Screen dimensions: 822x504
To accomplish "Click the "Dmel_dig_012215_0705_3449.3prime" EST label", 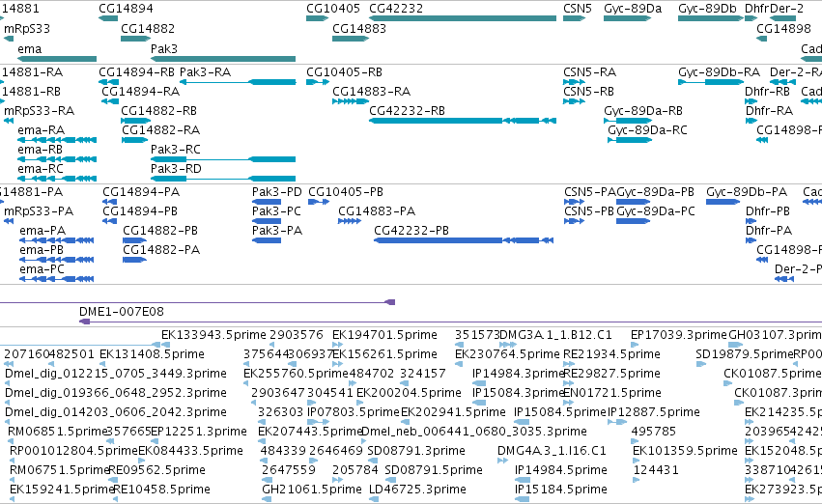I will pos(116,374).
